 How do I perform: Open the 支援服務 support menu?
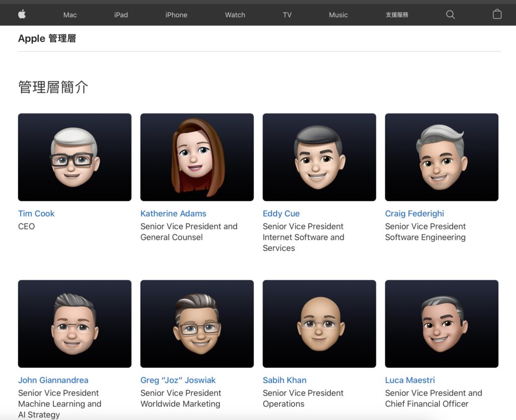pyautogui.click(x=397, y=15)
